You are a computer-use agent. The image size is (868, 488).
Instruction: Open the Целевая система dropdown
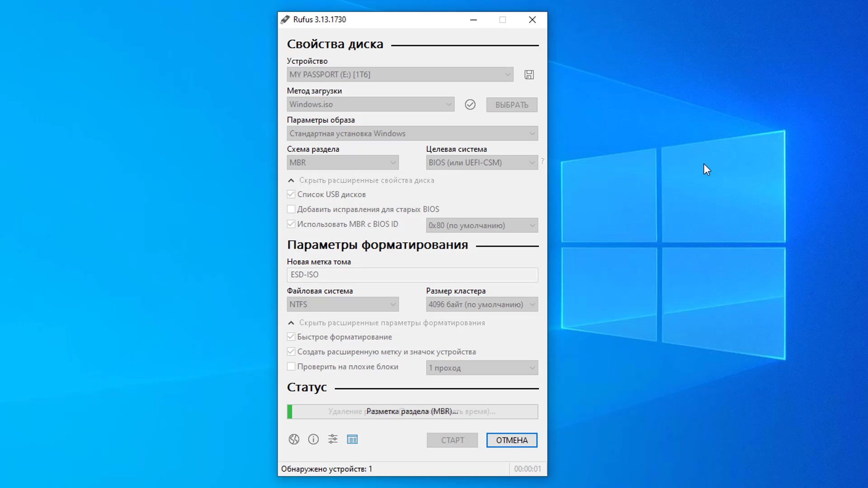click(x=481, y=162)
